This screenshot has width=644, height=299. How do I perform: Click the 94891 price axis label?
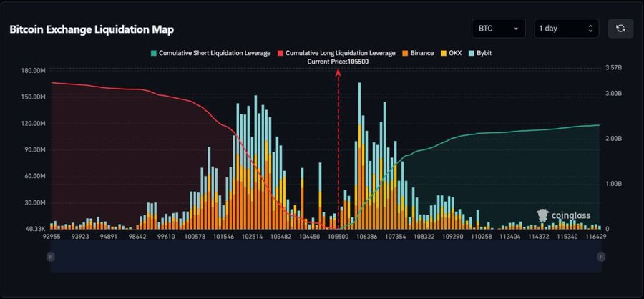109,237
